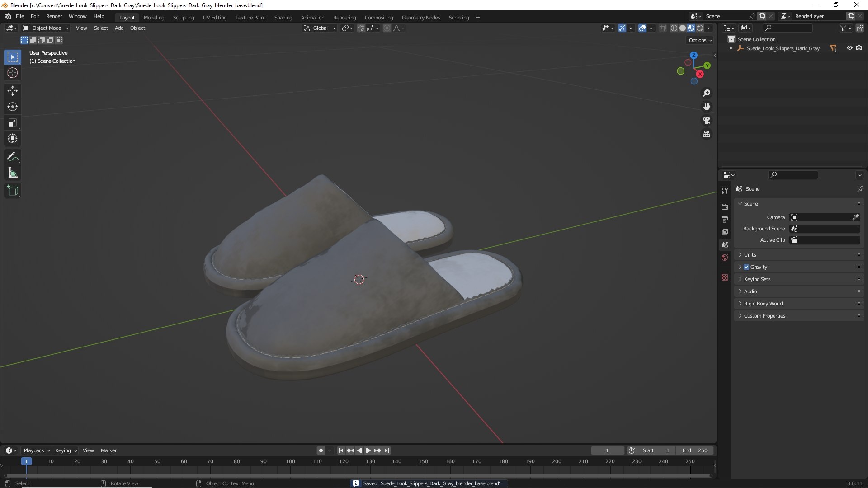Activate the Scale tool
This screenshot has width=868, height=488.
coord(13,122)
